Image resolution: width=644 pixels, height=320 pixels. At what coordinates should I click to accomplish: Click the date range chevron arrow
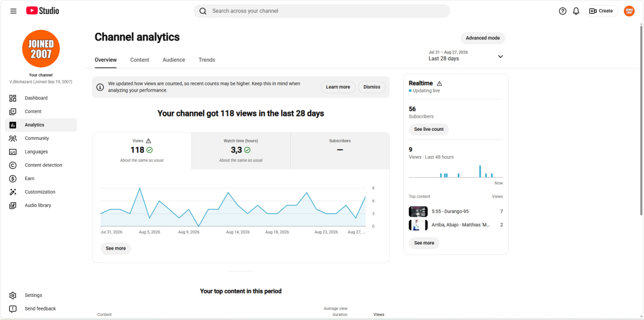click(500, 56)
